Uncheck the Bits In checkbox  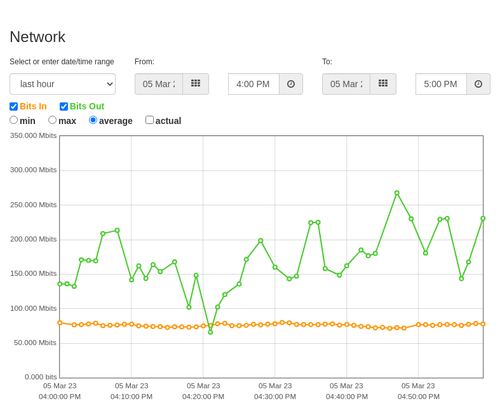14,106
